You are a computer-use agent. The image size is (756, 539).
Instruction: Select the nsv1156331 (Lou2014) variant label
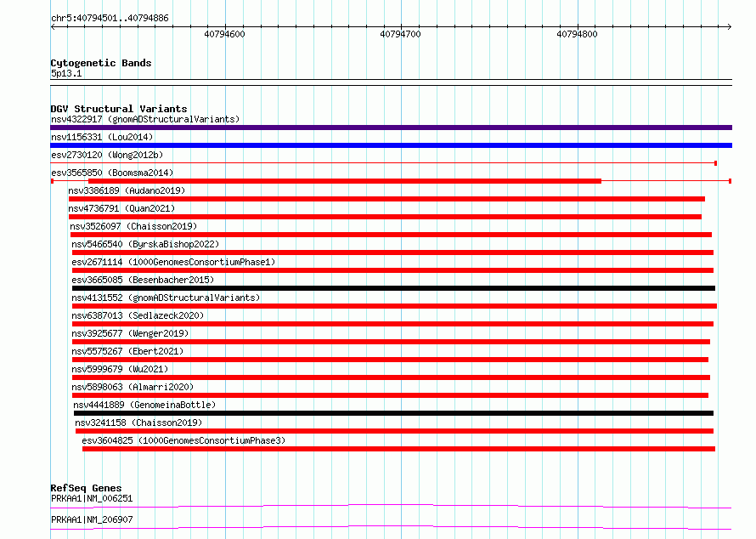coord(102,137)
